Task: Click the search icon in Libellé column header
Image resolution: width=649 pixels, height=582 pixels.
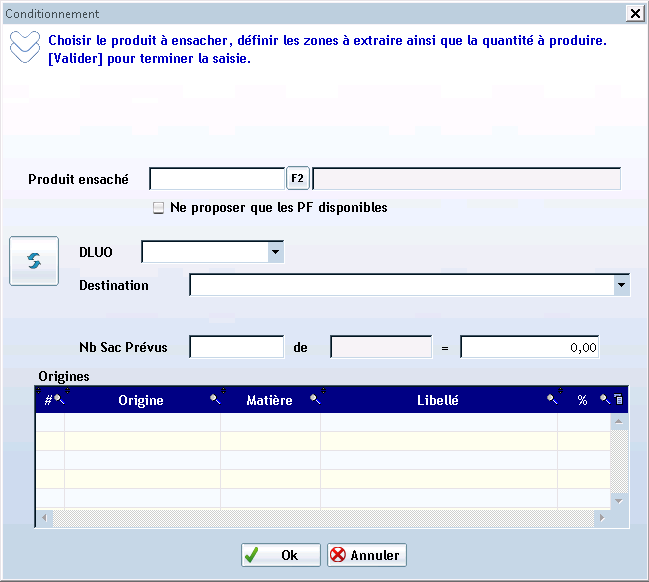Action: (x=552, y=399)
